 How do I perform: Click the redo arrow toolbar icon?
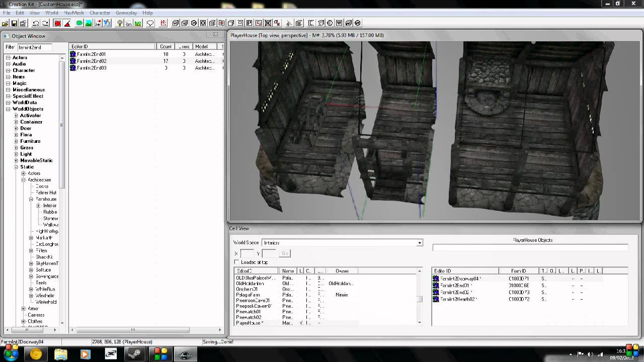[45, 23]
